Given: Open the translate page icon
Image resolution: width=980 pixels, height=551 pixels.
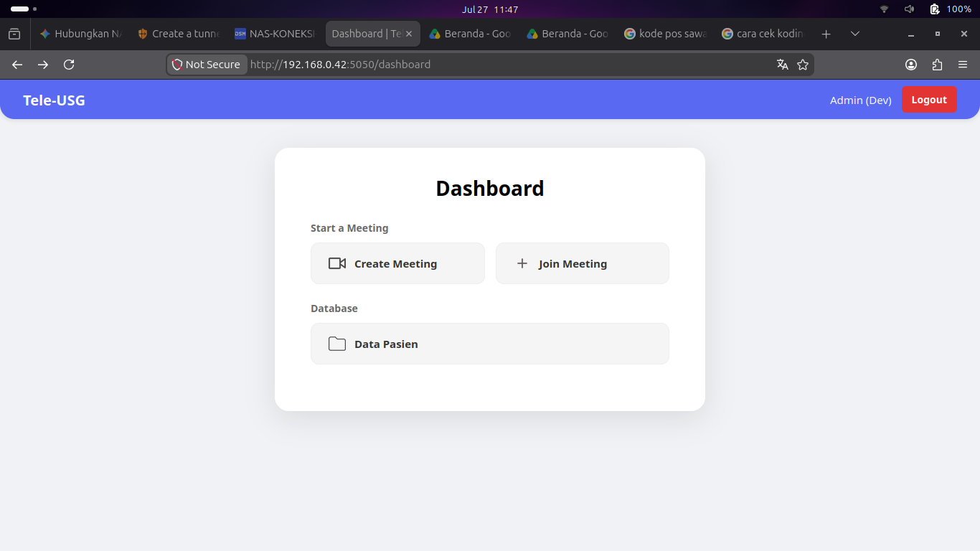Looking at the screenshot, I should click(783, 65).
